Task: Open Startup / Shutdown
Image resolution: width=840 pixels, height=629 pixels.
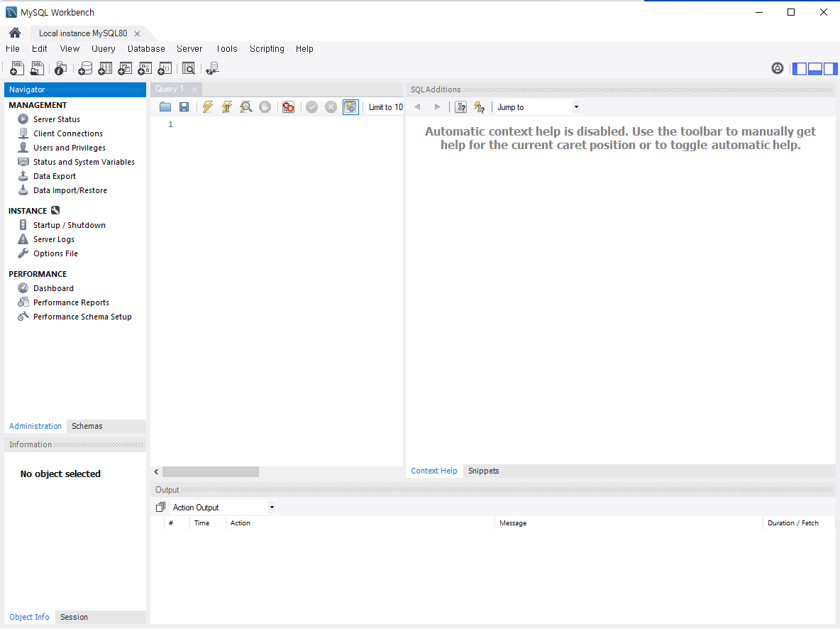Action: (70, 225)
